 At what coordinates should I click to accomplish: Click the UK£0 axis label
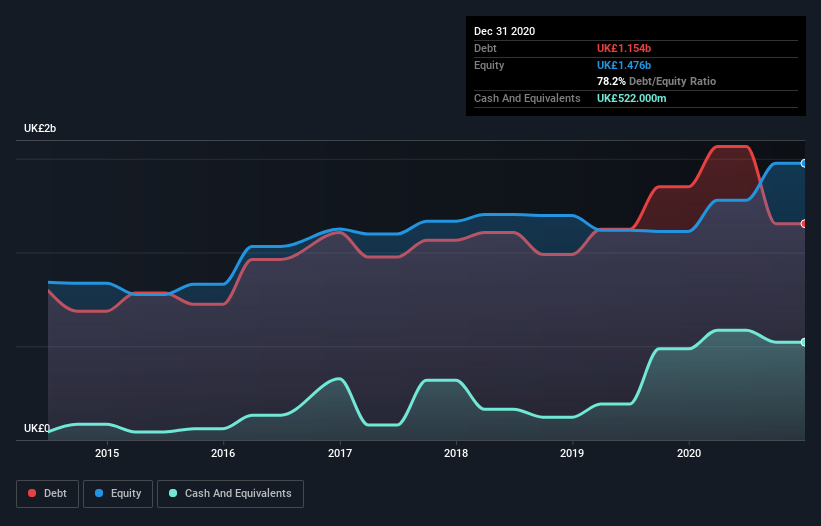pos(37,428)
